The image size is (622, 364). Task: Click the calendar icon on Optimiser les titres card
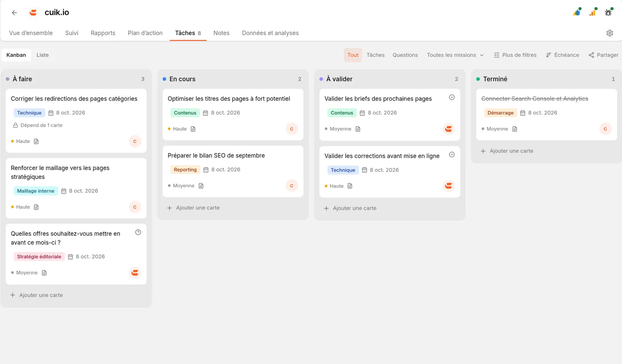(x=205, y=113)
